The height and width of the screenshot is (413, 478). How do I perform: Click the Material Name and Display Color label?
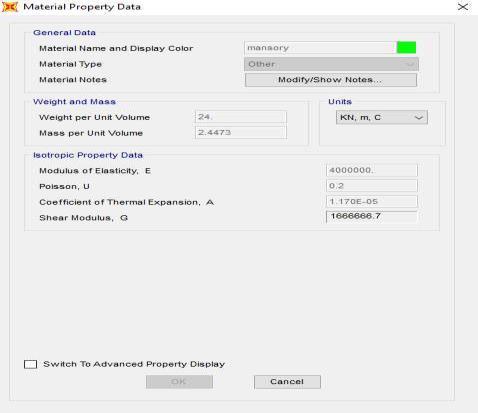[116, 49]
